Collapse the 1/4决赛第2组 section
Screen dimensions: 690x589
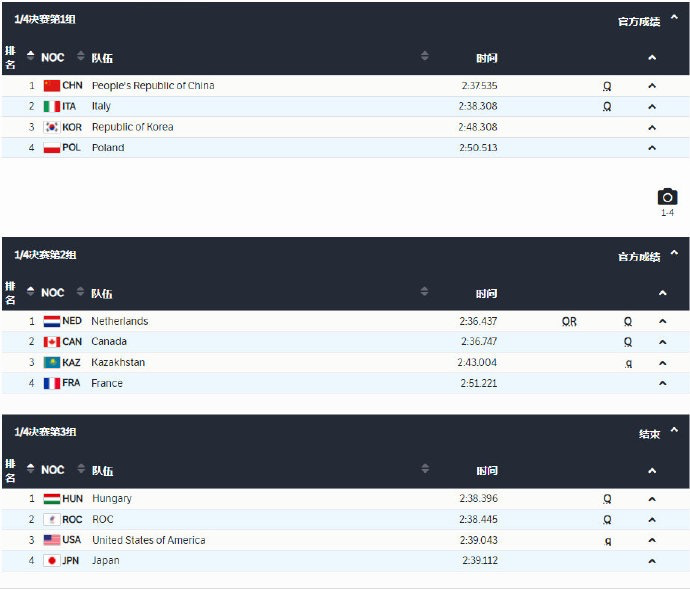[674, 254]
